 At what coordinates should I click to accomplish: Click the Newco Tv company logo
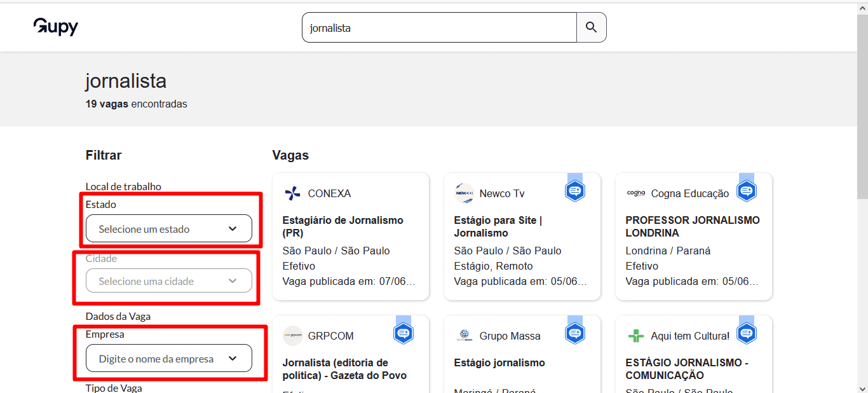[x=464, y=193]
